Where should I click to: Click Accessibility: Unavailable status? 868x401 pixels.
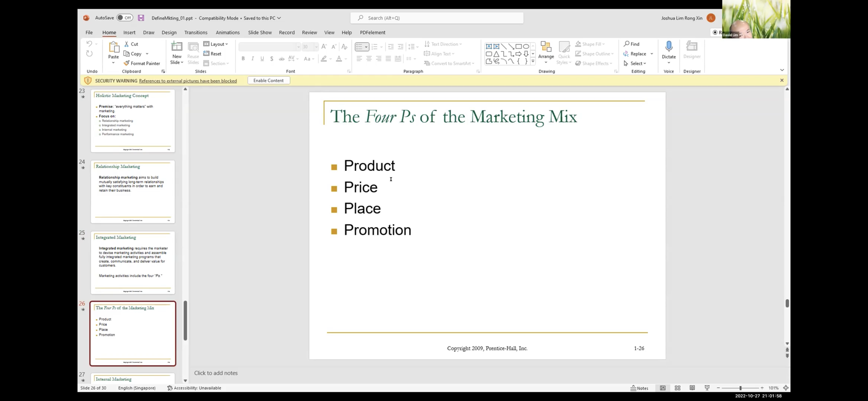194,388
